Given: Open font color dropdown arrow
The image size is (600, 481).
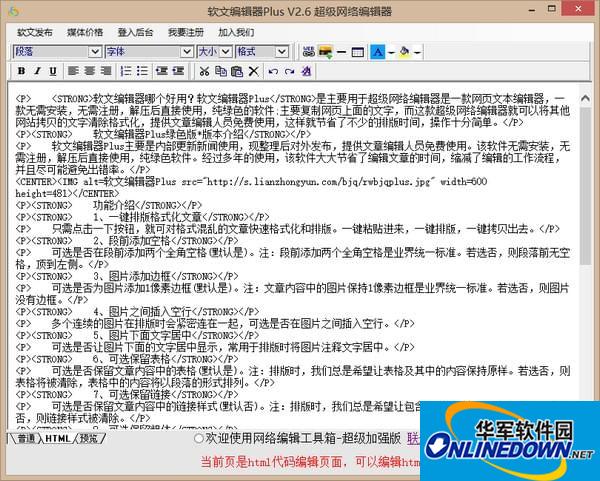Looking at the screenshot, I should [x=391, y=52].
